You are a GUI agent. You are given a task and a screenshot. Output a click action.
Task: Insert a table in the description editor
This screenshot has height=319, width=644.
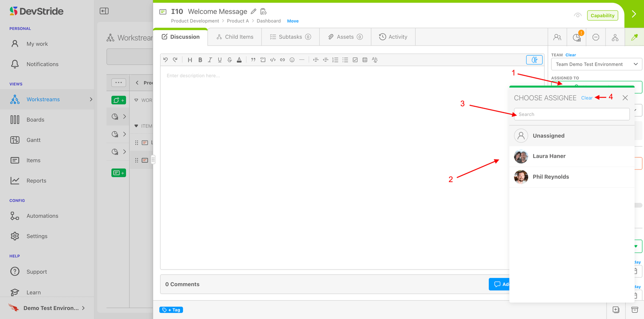click(365, 60)
